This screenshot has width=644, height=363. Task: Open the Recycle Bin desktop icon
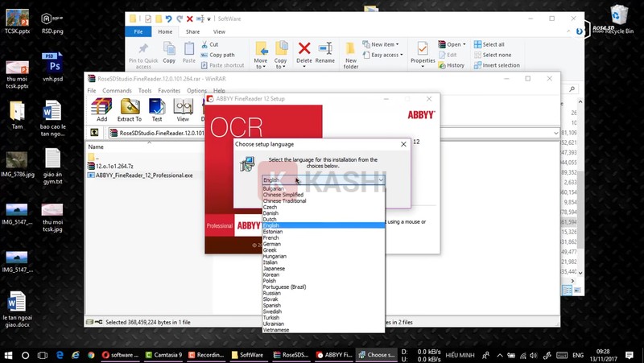[x=619, y=18]
